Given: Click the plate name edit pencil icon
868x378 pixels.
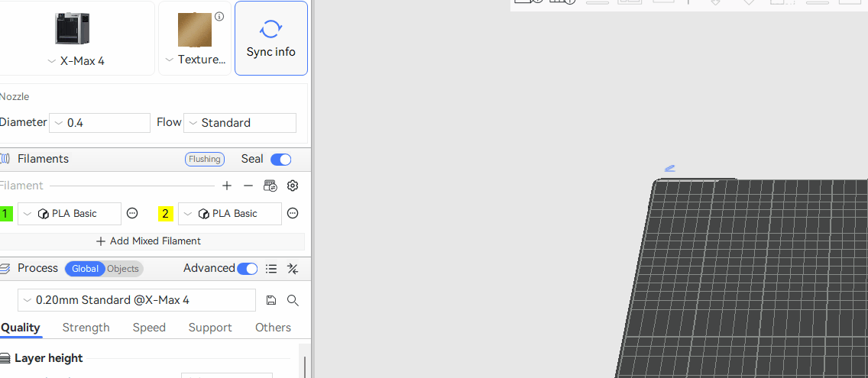Looking at the screenshot, I should click(670, 168).
